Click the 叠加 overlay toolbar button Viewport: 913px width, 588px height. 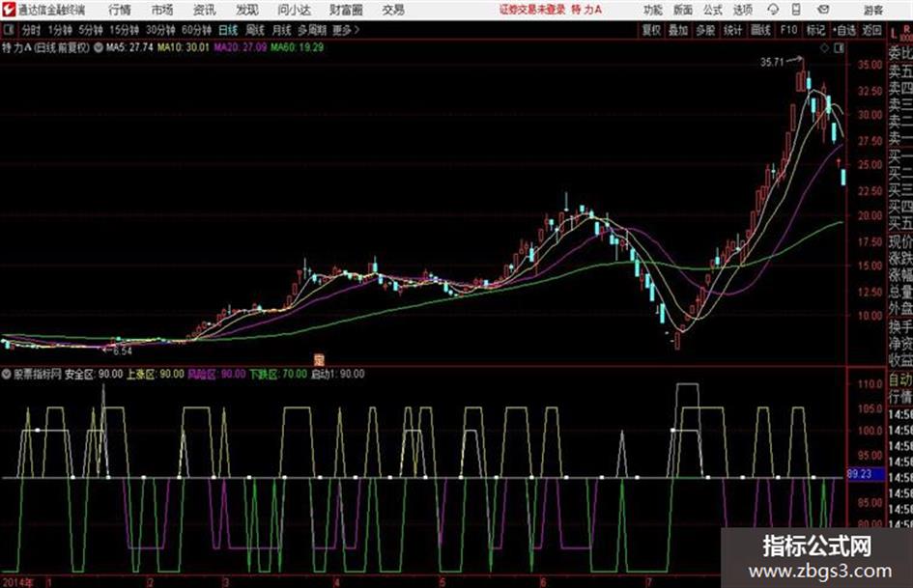(x=678, y=30)
